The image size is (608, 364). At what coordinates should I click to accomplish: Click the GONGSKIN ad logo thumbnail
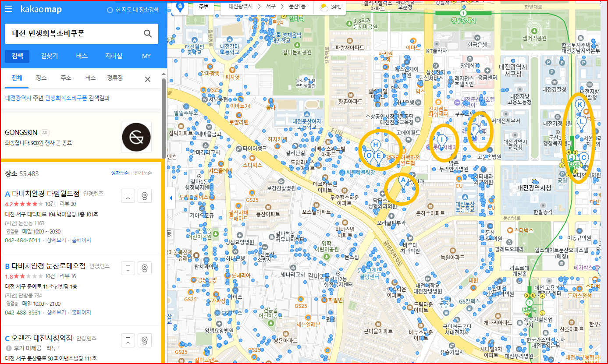[x=136, y=137]
